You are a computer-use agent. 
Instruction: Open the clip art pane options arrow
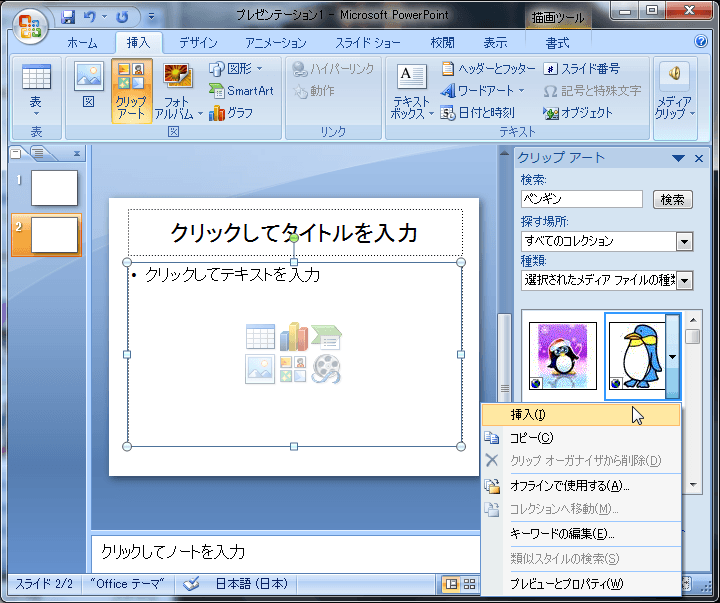(x=678, y=158)
